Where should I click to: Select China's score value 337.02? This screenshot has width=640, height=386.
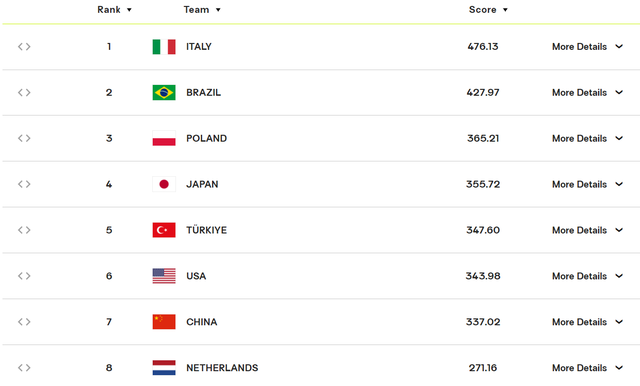point(483,322)
